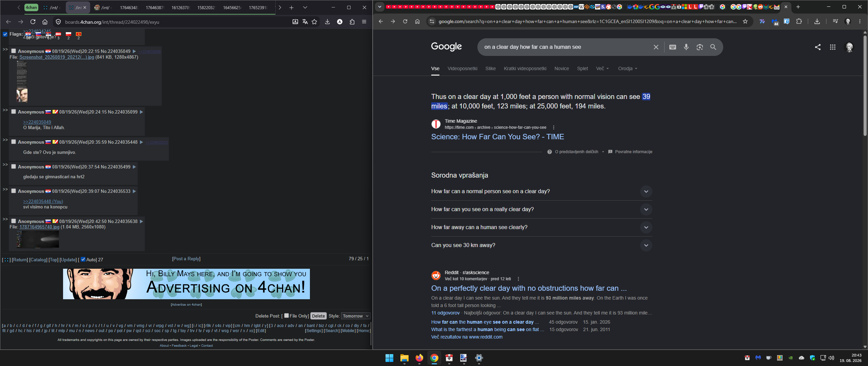Tick the checkbox for post No.224035533
Image resolution: width=868 pixels, height=366 pixels.
pyautogui.click(x=14, y=191)
